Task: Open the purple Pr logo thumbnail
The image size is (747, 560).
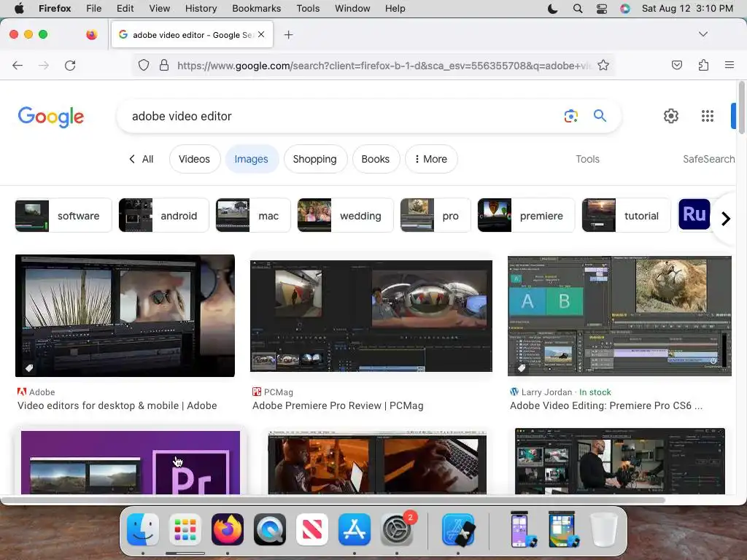Action: (131, 462)
